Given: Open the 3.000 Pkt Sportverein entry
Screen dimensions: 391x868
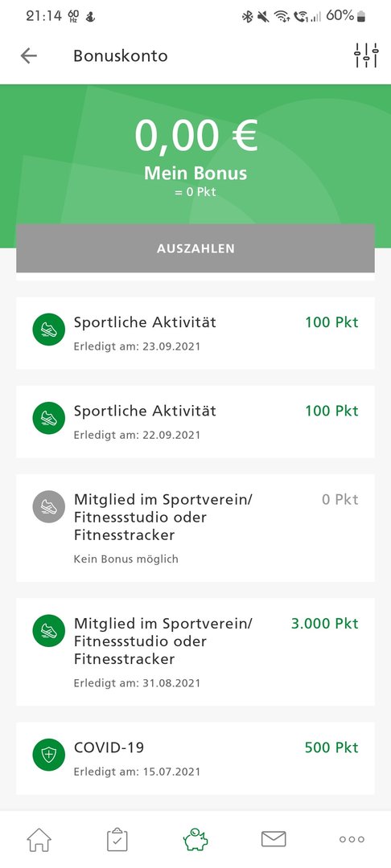Looking at the screenshot, I should coord(195,652).
